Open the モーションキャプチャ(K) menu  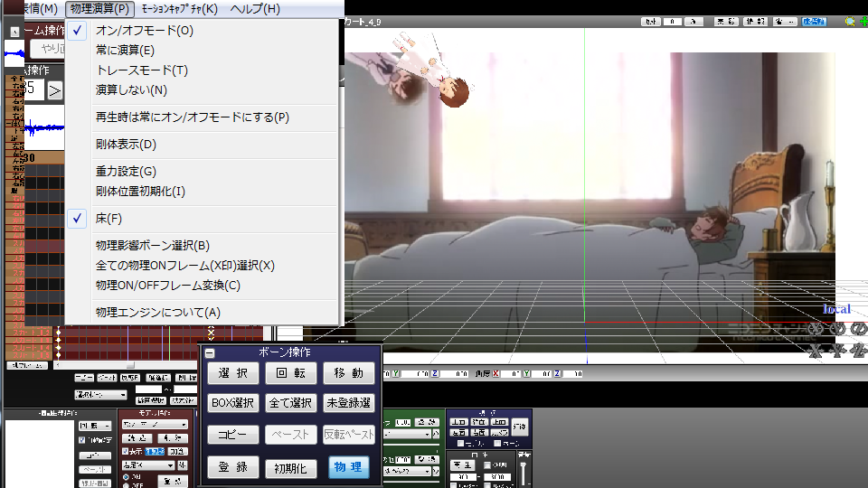click(179, 9)
